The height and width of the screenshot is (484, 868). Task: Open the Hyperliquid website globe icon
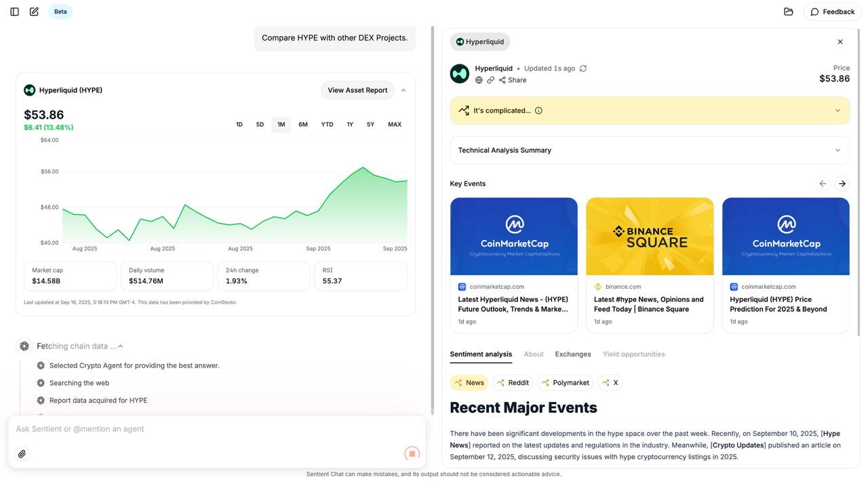[x=479, y=80]
